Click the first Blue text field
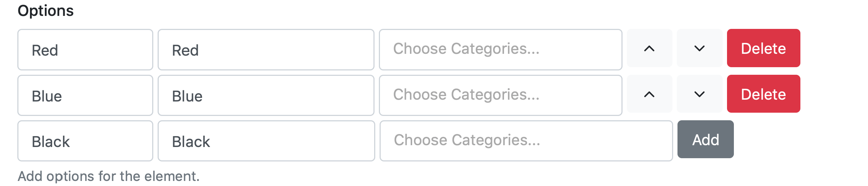 click(x=85, y=96)
